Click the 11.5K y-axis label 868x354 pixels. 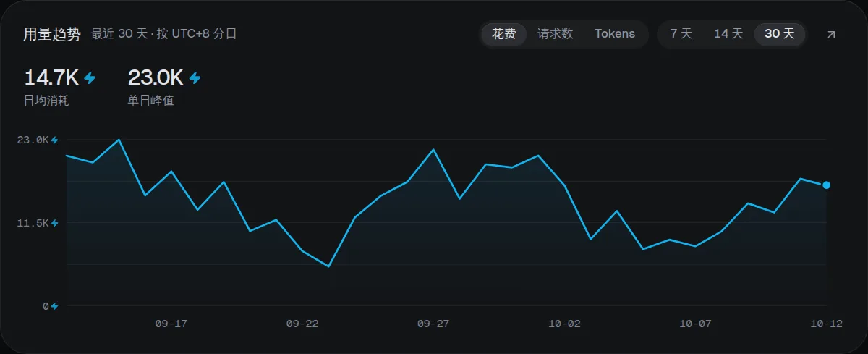pos(33,223)
